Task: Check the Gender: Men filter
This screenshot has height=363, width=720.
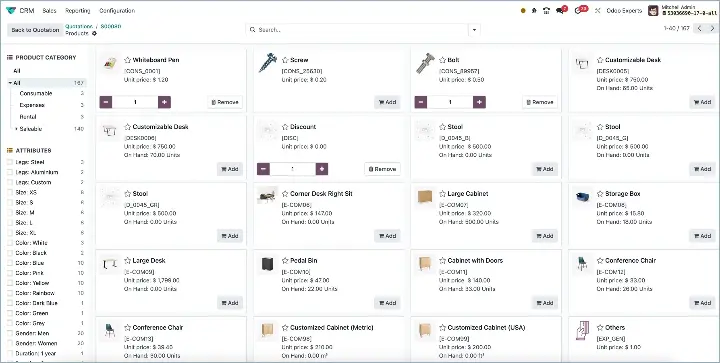Action: click(10, 334)
